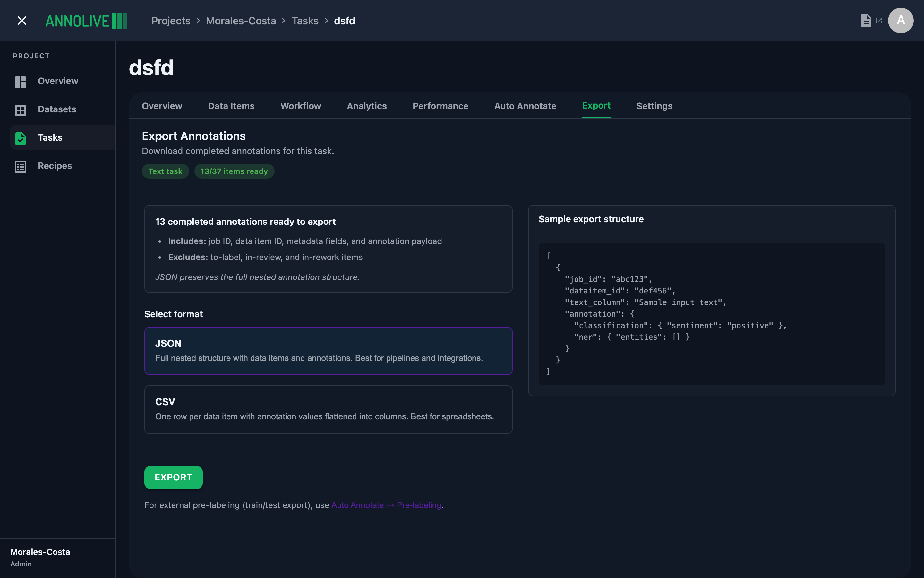Click the "classification" sentiment code line
924x578 pixels.
point(680,325)
